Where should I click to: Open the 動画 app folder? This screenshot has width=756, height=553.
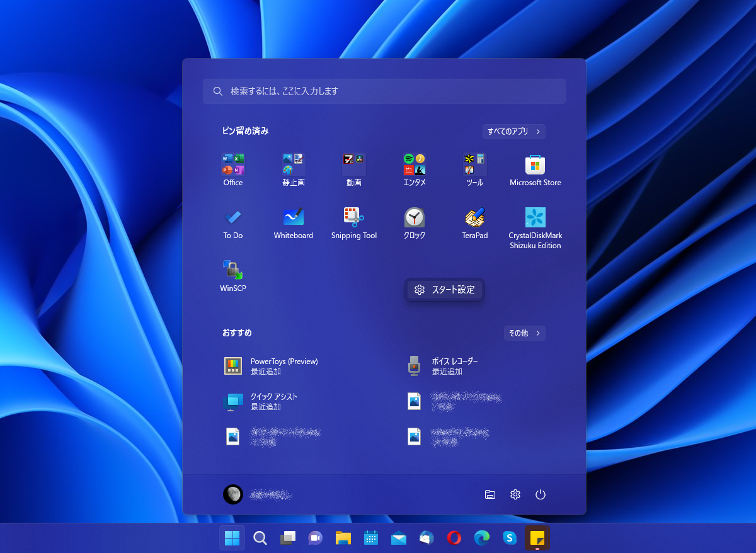tap(353, 170)
